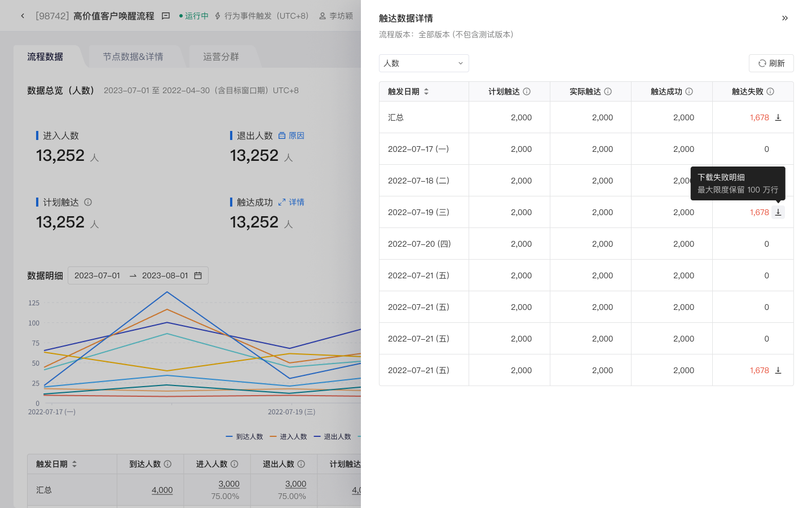Click the flow title 高价值客户唤醒流程

114,16
